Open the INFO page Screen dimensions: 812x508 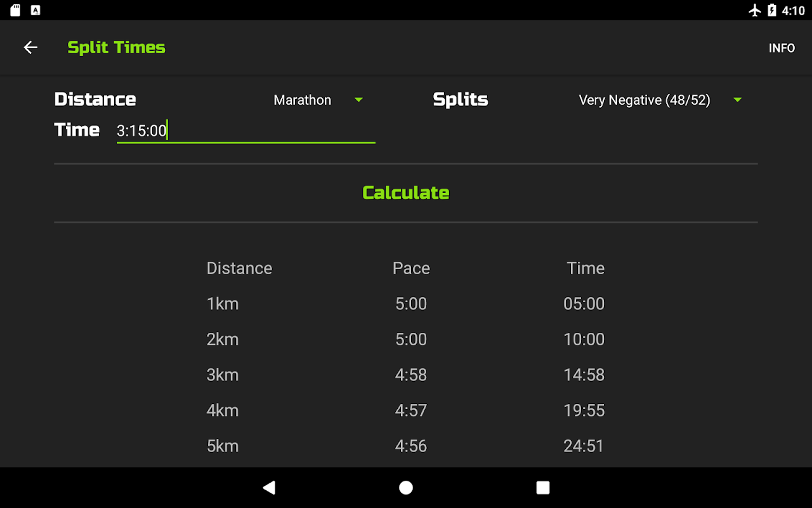(782, 48)
